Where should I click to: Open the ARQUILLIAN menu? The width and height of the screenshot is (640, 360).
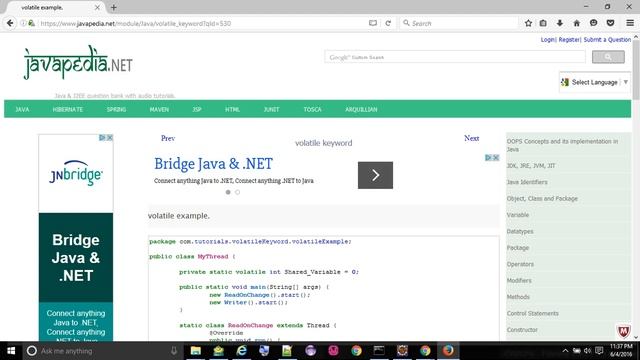click(361, 109)
